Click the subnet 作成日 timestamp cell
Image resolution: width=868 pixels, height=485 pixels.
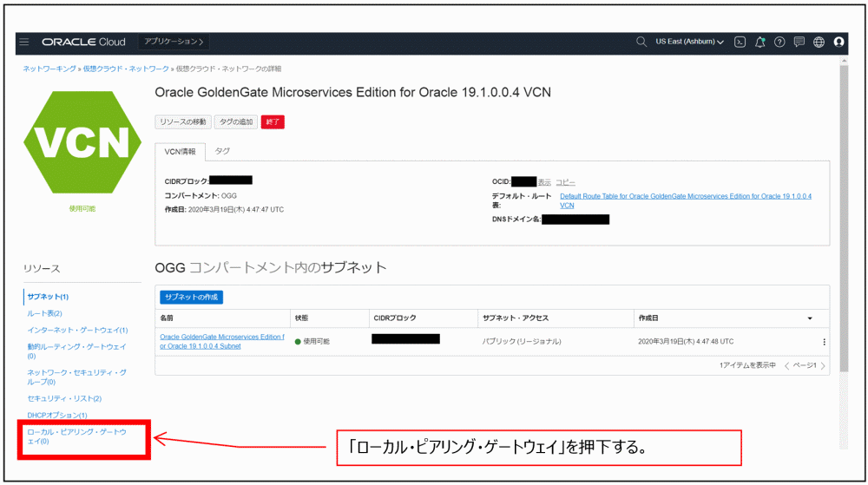click(x=686, y=342)
